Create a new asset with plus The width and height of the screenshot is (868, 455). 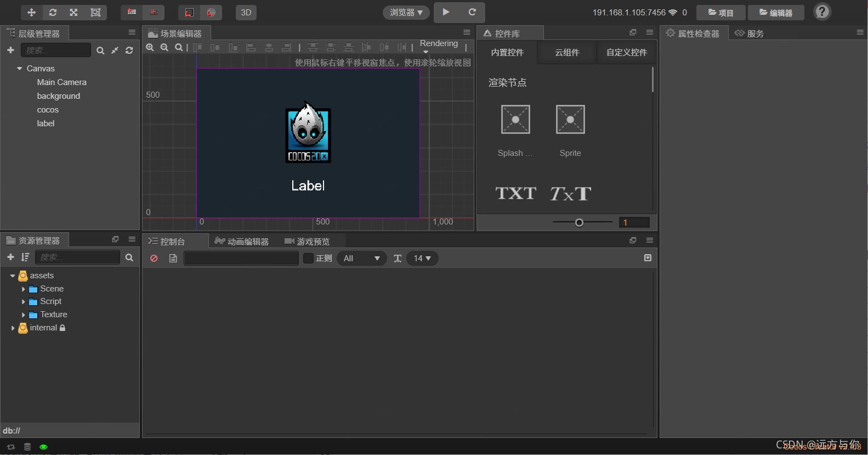(x=10, y=257)
